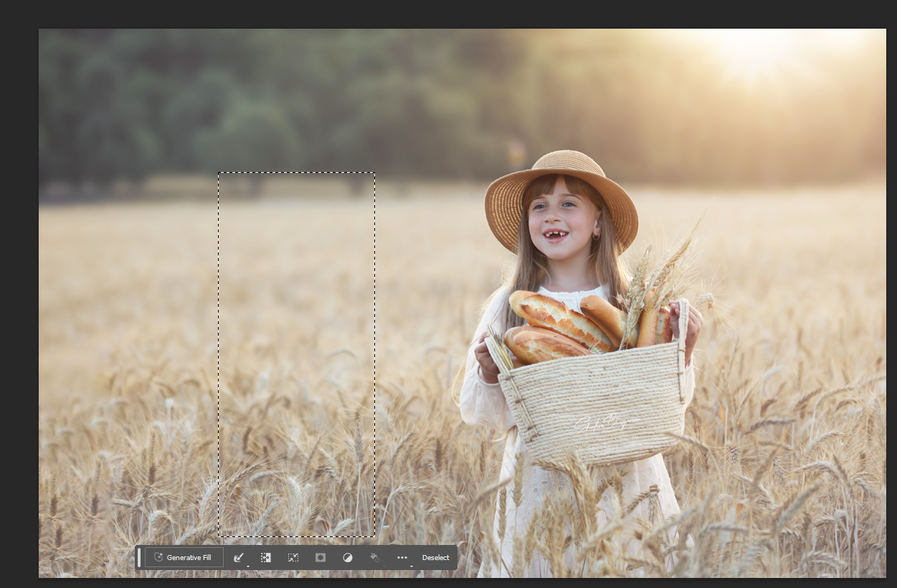The height and width of the screenshot is (588, 897).
Task: Open the modify selection brush options
Action: (239, 557)
